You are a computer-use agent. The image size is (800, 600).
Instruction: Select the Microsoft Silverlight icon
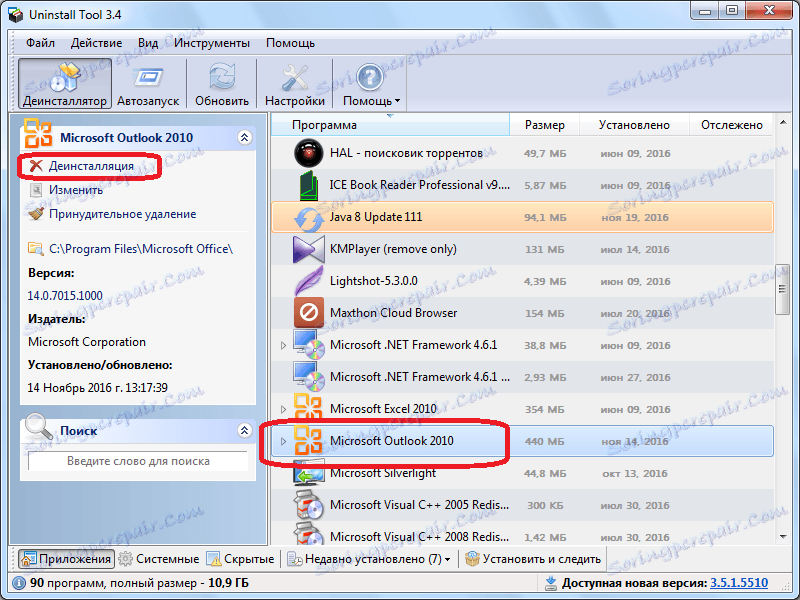(x=308, y=473)
